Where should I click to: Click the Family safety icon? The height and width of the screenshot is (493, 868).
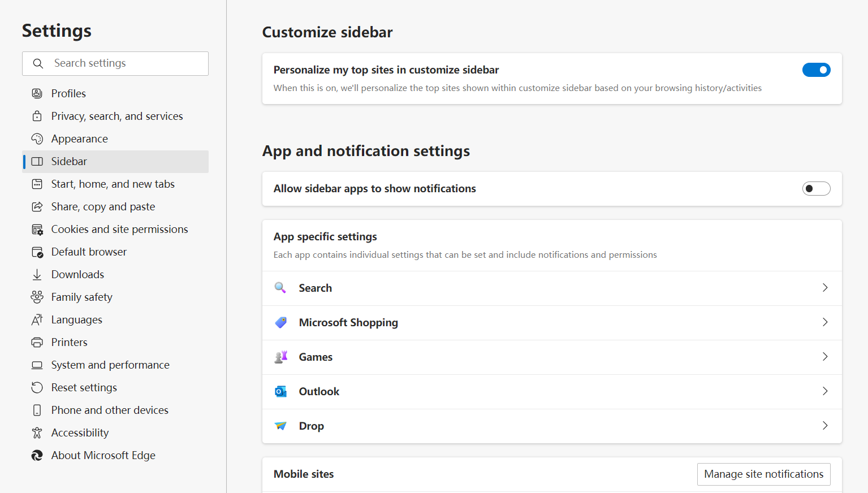pyautogui.click(x=37, y=297)
